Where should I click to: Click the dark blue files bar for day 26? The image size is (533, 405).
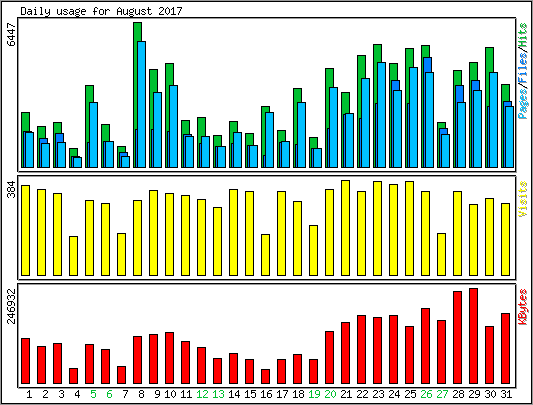(x=428, y=65)
